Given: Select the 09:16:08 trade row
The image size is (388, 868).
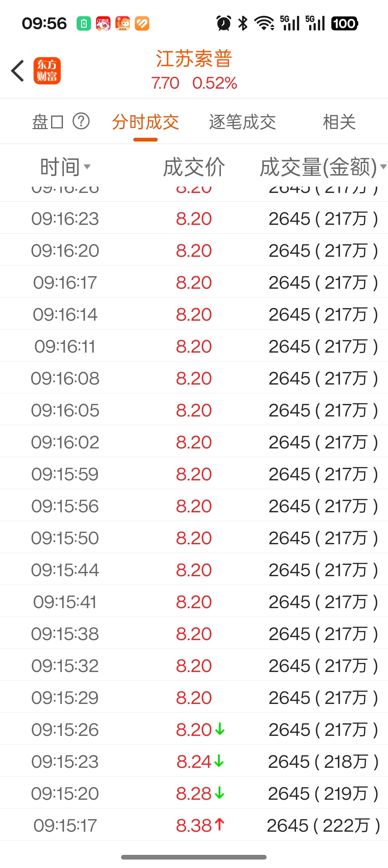Looking at the screenshot, I should click(194, 378).
